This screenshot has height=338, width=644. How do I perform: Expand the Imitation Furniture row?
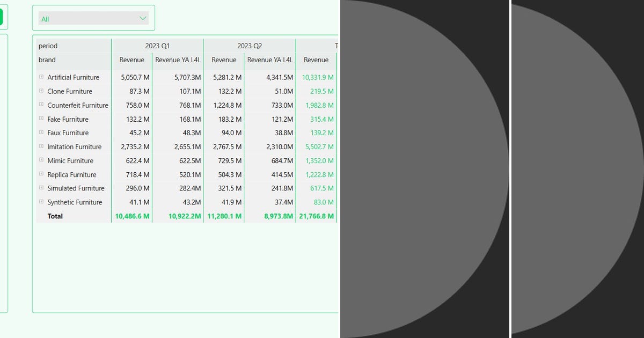41,146
